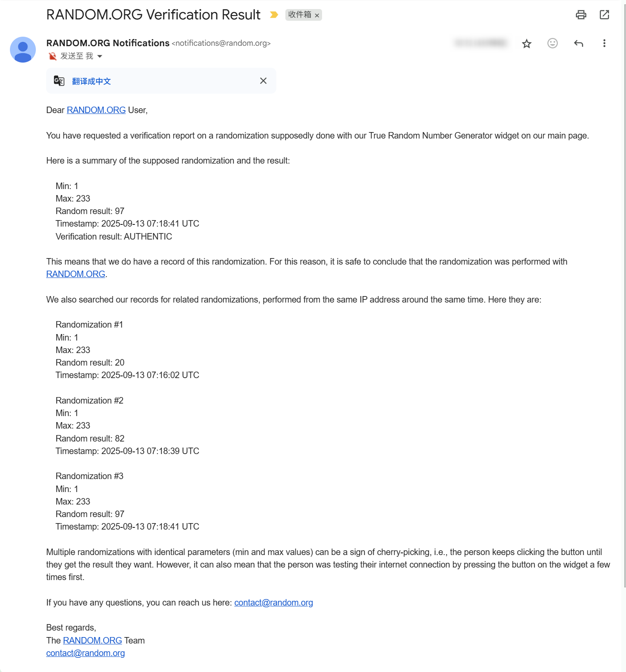Open the three-dot more options menu
Image resolution: width=626 pixels, height=672 pixels.
coord(604,43)
